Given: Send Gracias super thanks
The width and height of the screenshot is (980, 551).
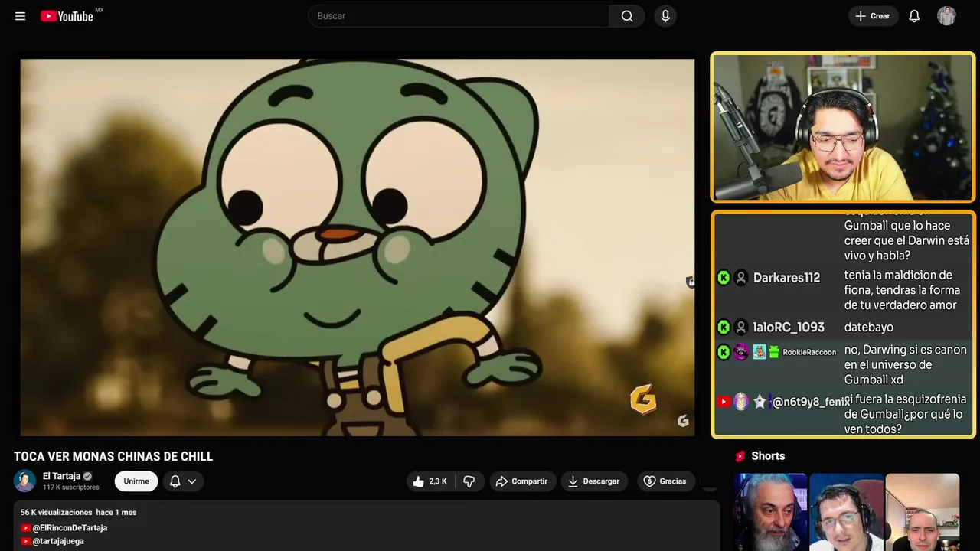Looking at the screenshot, I should click(x=665, y=481).
